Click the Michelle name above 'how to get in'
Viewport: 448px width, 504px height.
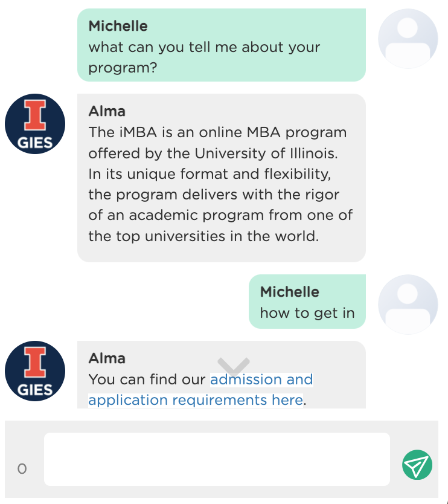(x=289, y=292)
